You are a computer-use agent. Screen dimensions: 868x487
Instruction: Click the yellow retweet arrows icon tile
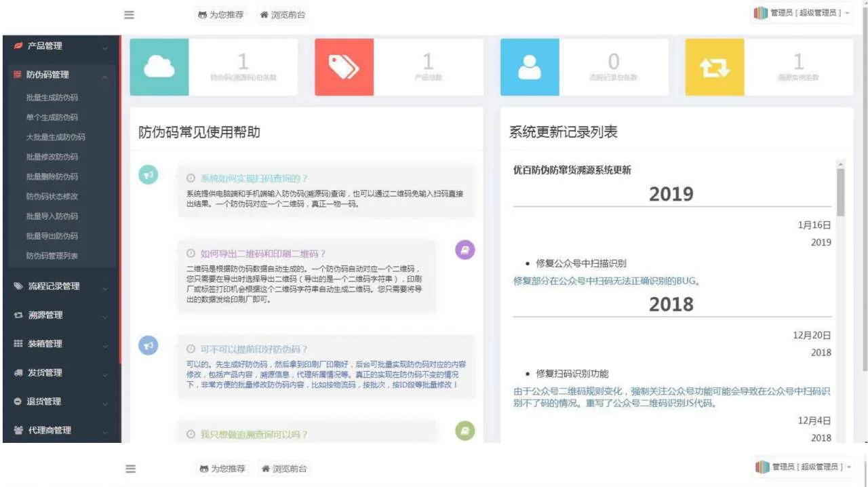pyautogui.click(x=714, y=67)
